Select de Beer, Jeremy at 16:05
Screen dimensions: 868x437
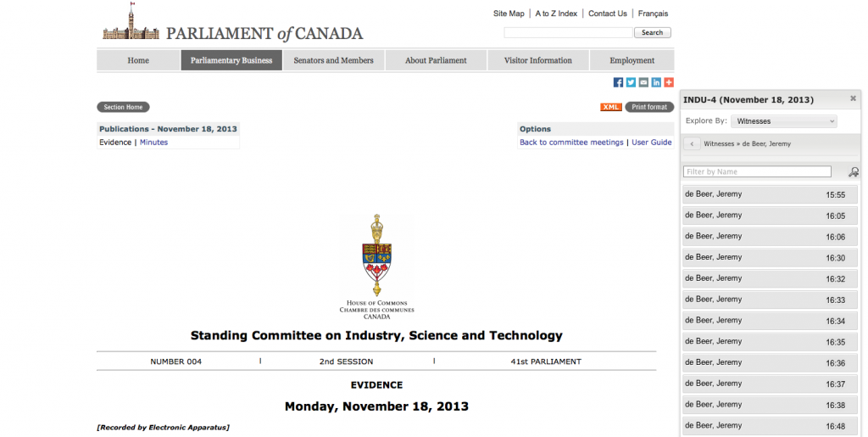tap(770, 216)
